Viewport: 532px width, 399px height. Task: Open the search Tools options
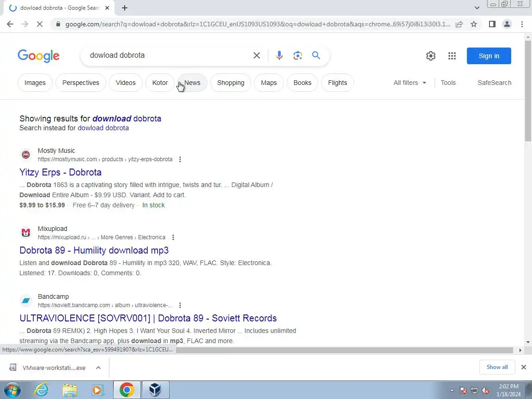(x=448, y=83)
